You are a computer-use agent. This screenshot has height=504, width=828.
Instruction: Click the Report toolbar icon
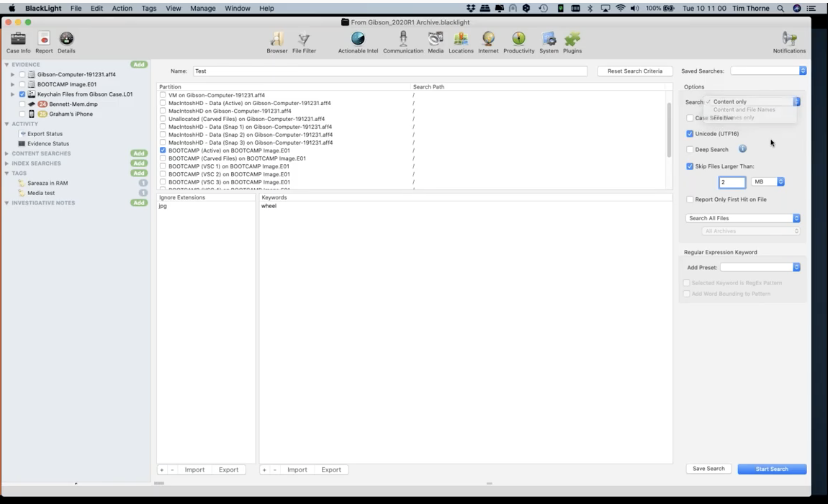44,39
